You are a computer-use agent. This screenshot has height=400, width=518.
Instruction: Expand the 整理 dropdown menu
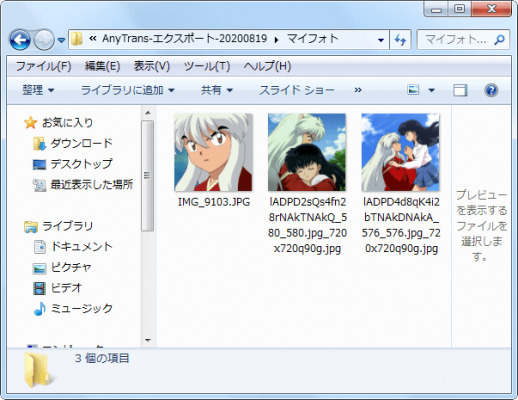[x=38, y=90]
